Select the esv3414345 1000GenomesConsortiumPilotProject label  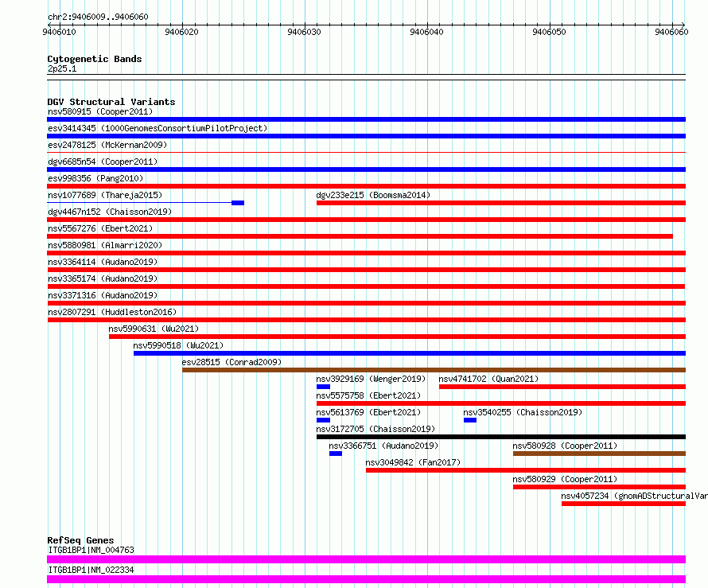tap(158, 128)
